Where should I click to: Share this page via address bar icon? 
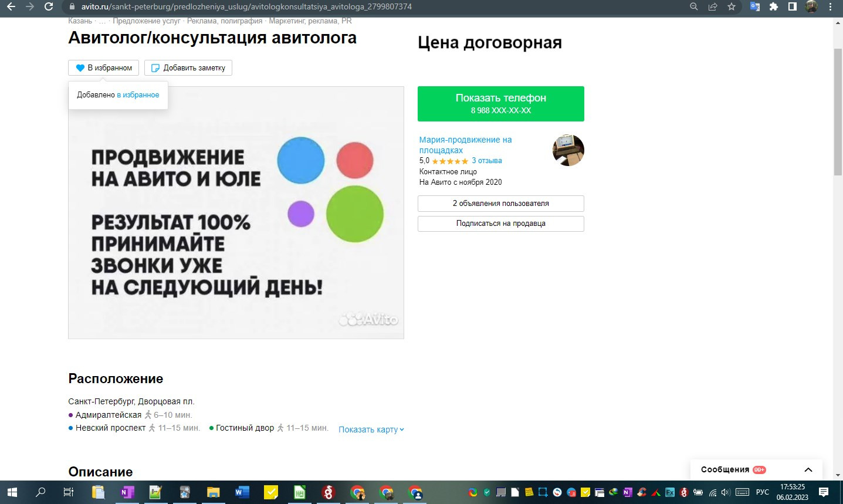(713, 6)
